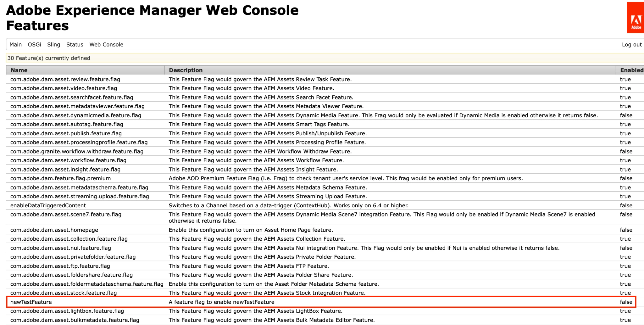The height and width of the screenshot is (325, 644).
Task: Click the 'Adobe Experience Manager Web Console Features' page title
Action: click(152, 18)
